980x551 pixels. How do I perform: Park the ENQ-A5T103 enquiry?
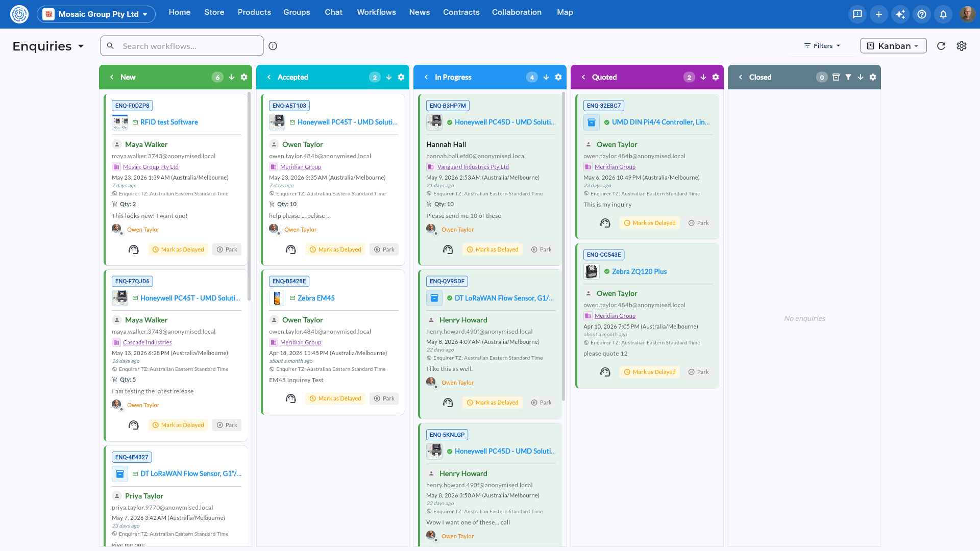pyautogui.click(x=384, y=249)
